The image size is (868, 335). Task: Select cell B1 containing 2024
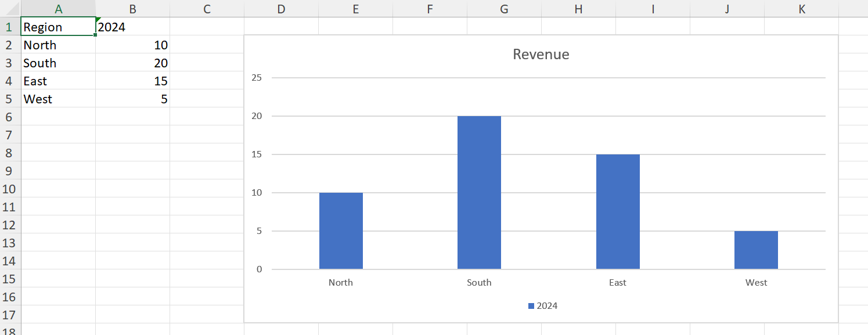[x=133, y=27]
